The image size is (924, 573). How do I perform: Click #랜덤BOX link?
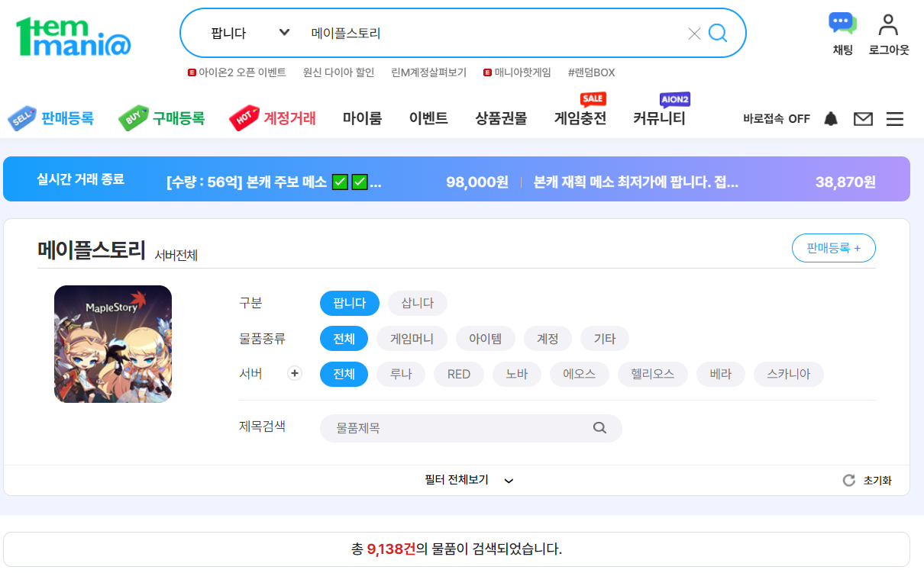[591, 72]
